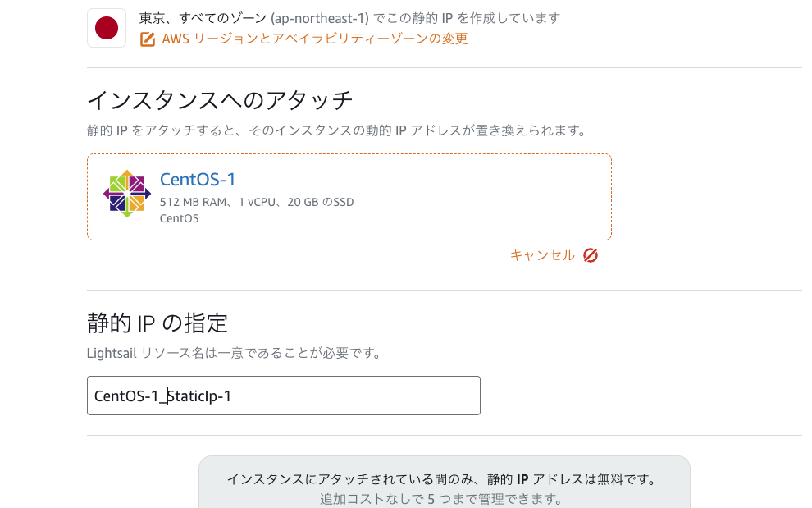Open the AWS リージョンとアベイラビリティーゾーンの変更 link
Image resolution: width=812 pixels, height=508 pixels.
314,39
